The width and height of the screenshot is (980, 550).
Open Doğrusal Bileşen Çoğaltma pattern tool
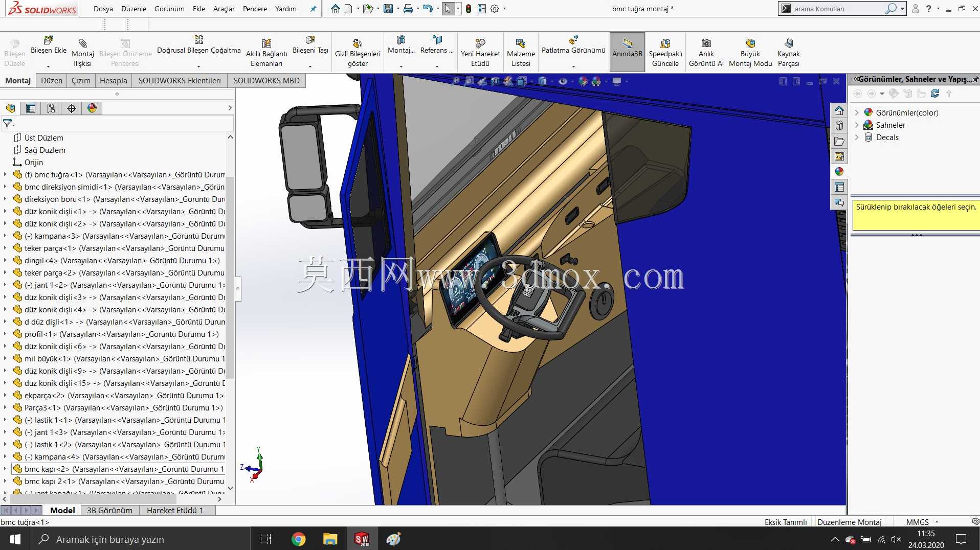pyautogui.click(x=198, y=45)
